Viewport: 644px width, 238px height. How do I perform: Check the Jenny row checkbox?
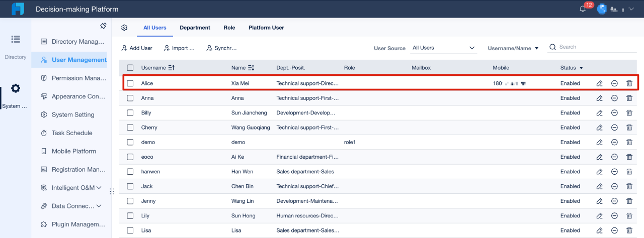pos(130,201)
